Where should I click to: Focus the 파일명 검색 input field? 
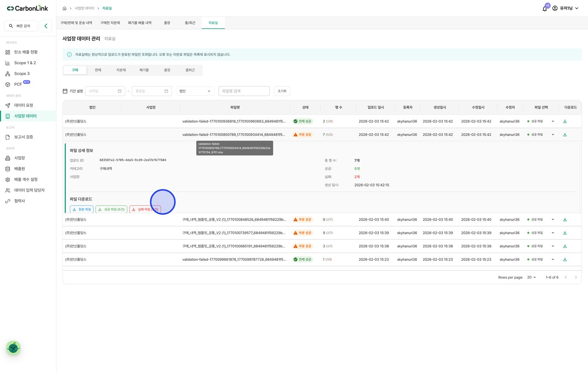coord(244,91)
